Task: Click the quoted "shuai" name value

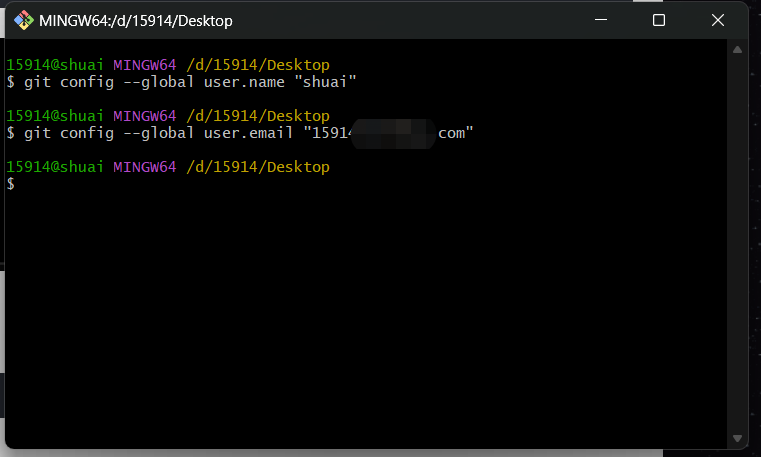Action: point(324,81)
